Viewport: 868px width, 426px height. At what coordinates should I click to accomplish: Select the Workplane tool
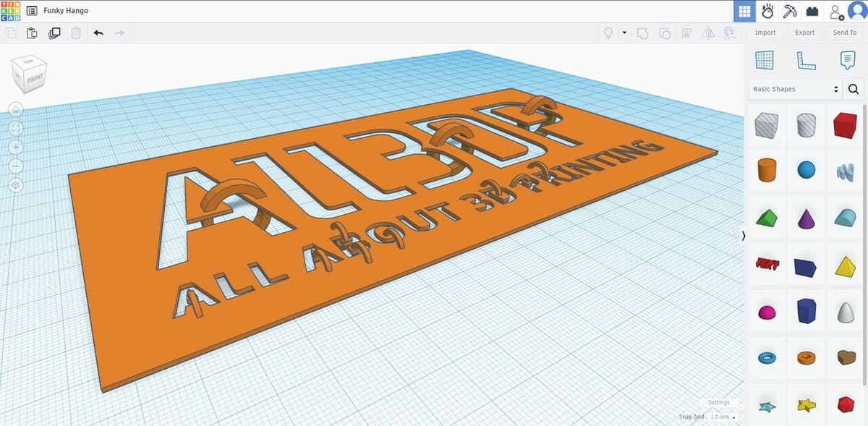(765, 60)
